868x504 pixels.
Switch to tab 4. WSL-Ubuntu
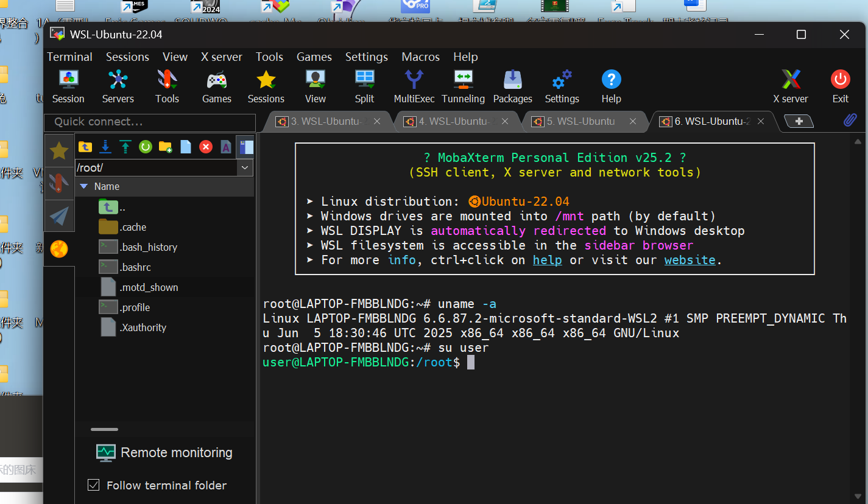(454, 121)
